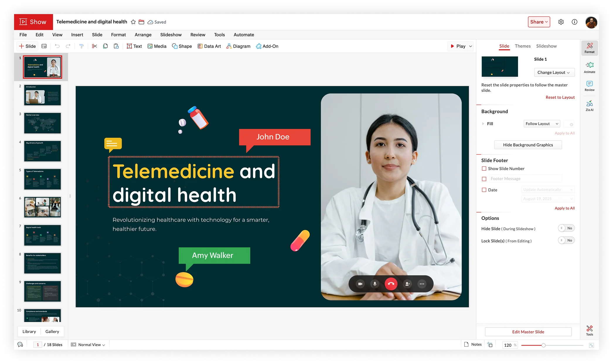Toggle Hide Slide during slideshow to Yes
Image resolution: width=613 pixels, height=364 pixels.
point(566,228)
